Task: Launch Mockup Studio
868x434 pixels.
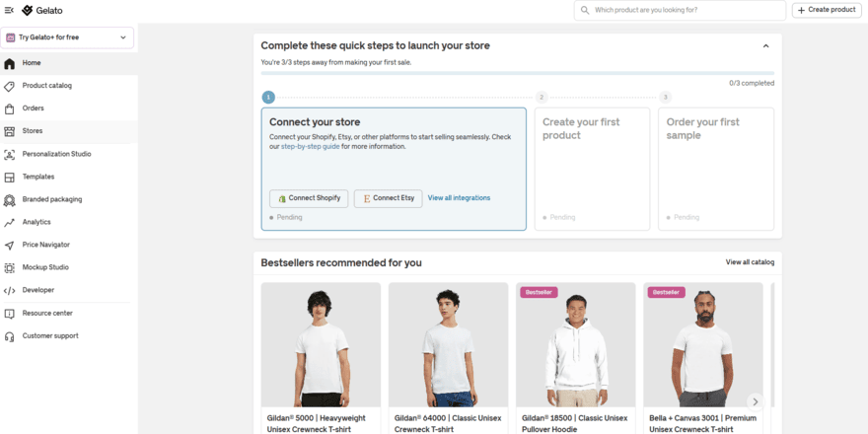Action: click(69, 267)
